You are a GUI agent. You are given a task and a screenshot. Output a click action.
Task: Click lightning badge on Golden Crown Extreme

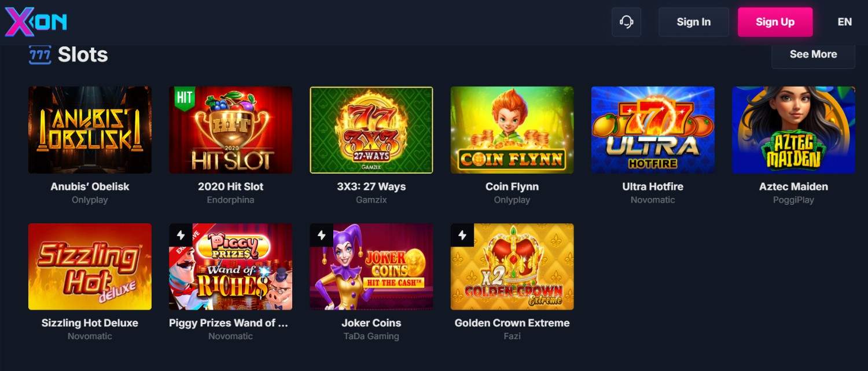pos(462,235)
